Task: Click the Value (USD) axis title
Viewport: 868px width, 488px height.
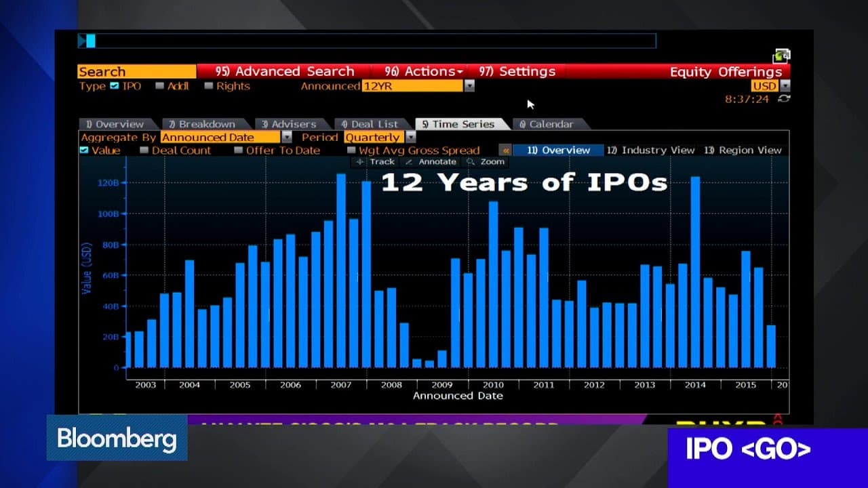Action: (x=86, y=269)
